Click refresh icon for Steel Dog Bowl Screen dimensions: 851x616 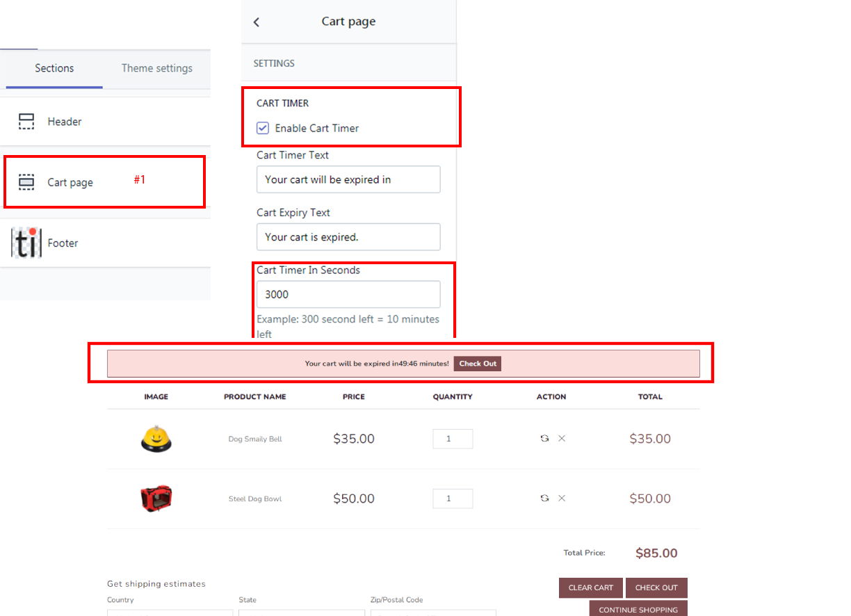[x=544, y=499]
